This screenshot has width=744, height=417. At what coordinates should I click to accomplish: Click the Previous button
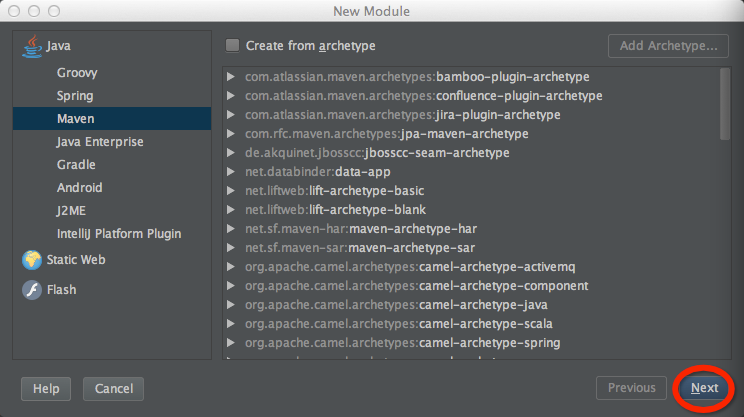coord(632,388)
